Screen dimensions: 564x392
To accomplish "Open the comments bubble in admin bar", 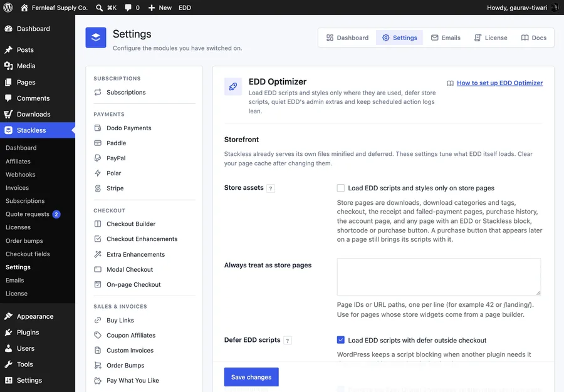I will (128, 8).
